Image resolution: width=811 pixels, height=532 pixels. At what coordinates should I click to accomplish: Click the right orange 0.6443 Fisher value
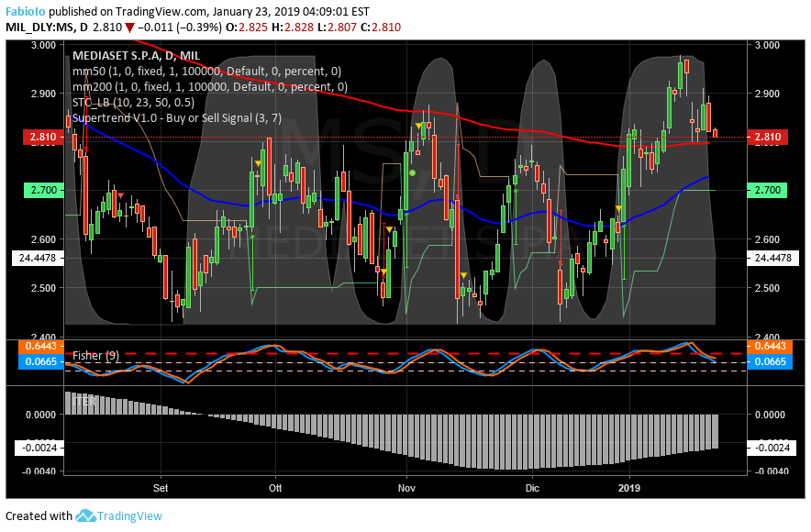tap(770, 346)
